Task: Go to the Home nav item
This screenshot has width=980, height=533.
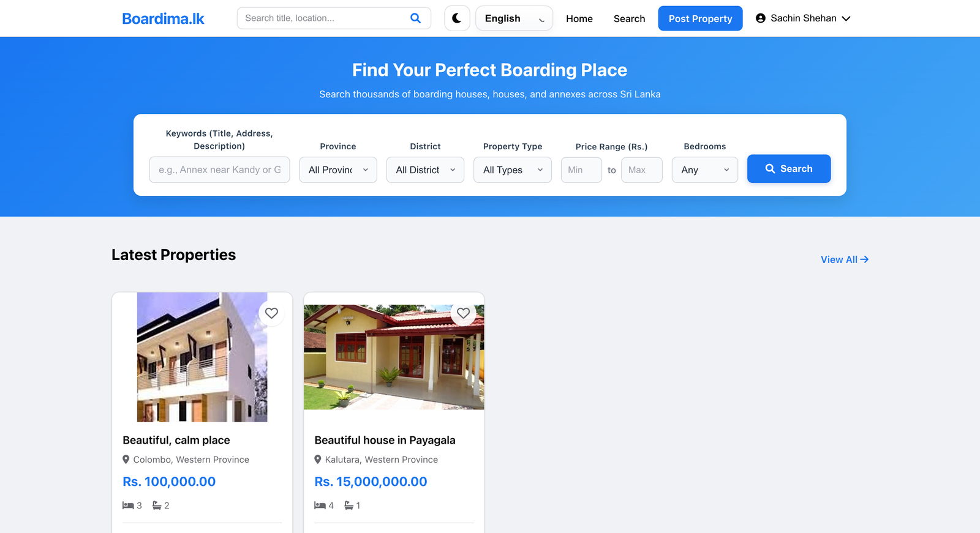Action: pyautogui.click(x=579, y=18)
